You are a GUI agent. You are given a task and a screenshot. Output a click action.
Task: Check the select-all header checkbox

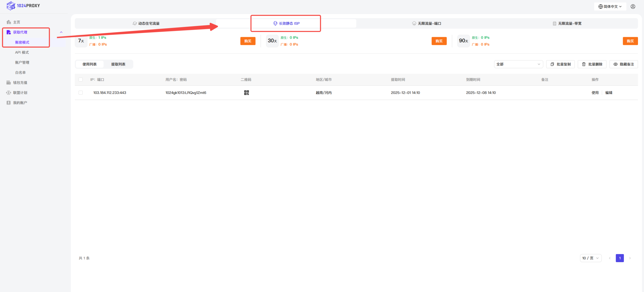(x=81, y=80)
